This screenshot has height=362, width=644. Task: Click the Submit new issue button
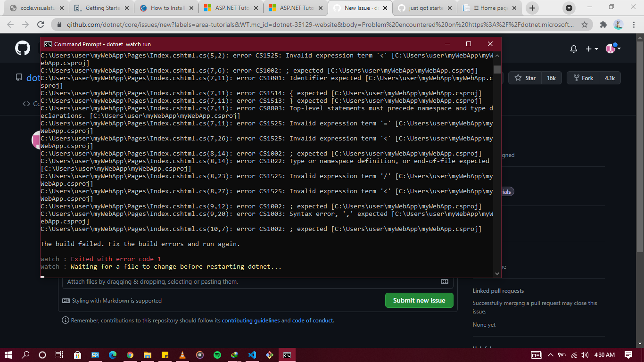coord(419,300)
